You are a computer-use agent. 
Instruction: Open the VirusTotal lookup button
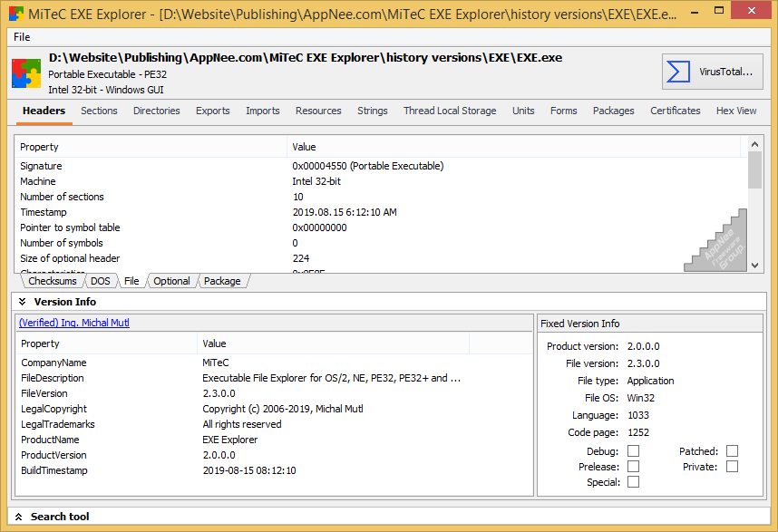click(x=712, y=72)
